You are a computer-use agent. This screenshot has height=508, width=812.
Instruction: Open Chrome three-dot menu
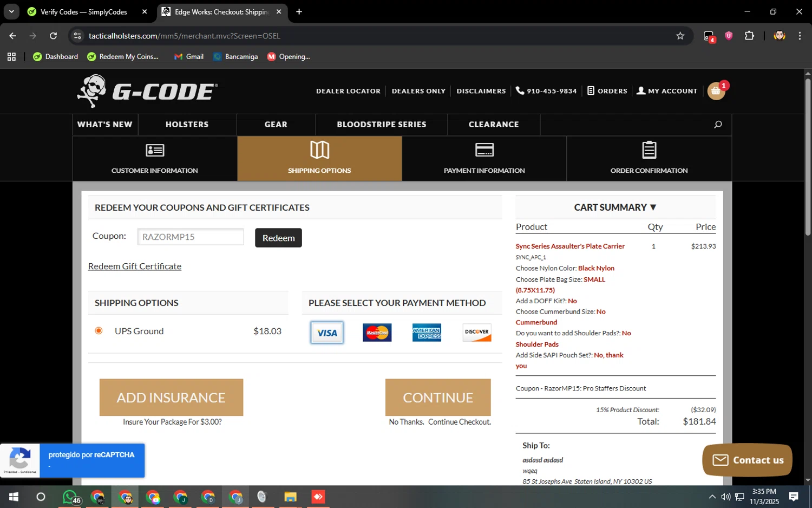pos(800,36)
